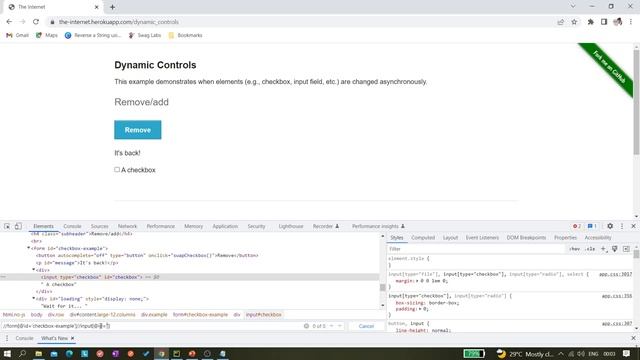This screenshot has width=640, height=360.
Task: Open File Explorer from the taskbar
Action: click(x=38, y=354)
